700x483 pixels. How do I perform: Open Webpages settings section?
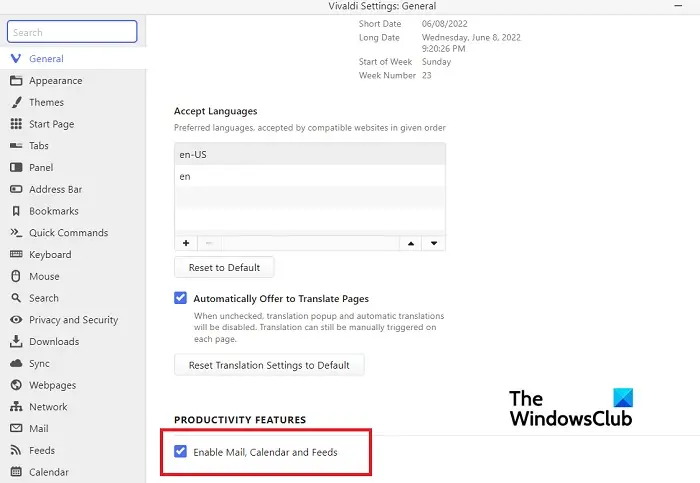(x=73, y=385)
